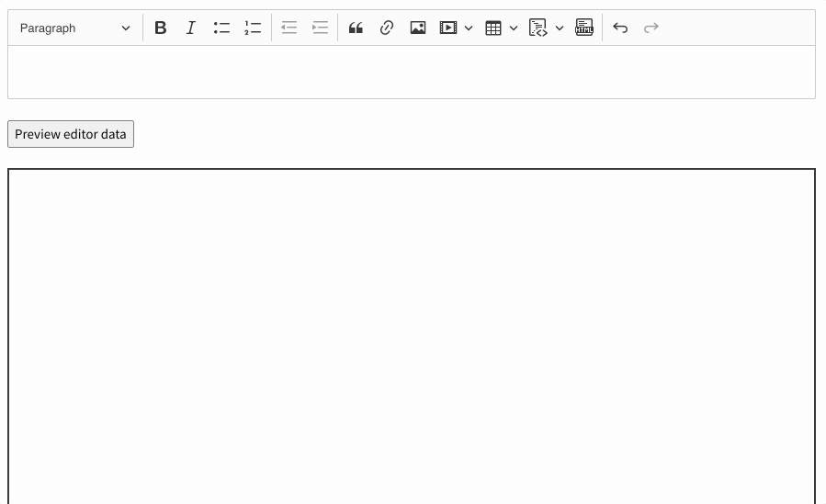Insert a numbered list

click(x=253, y=28)
